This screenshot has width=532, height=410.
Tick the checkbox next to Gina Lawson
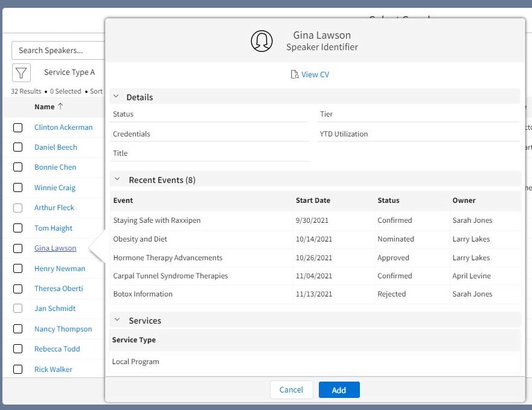tap(18, 248)
